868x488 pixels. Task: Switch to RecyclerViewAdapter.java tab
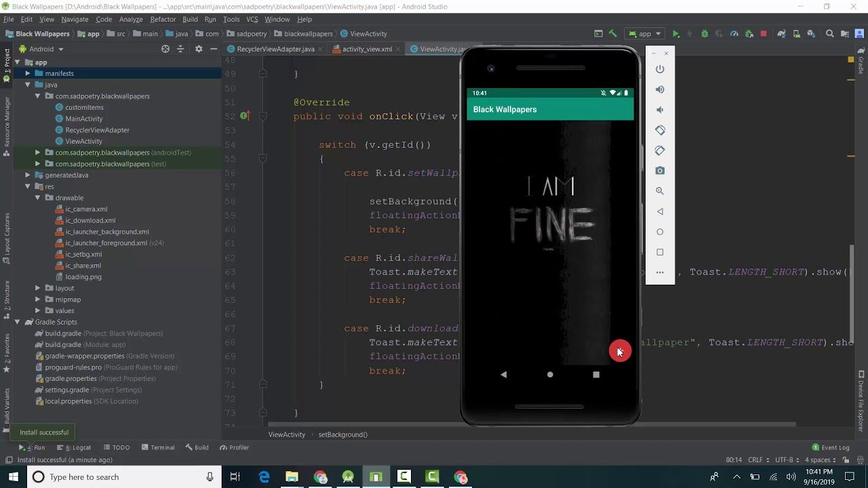click(275, 49)
